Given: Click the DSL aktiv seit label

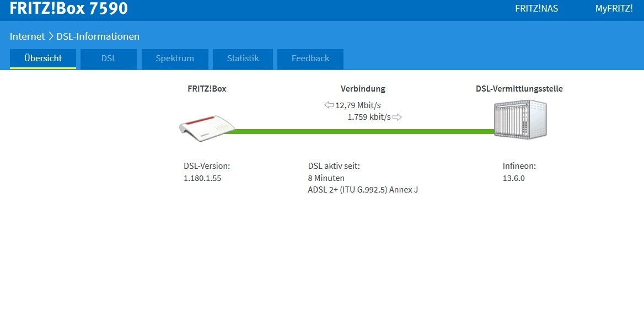Looking at the screenshot, I should (x=334, y=166).
